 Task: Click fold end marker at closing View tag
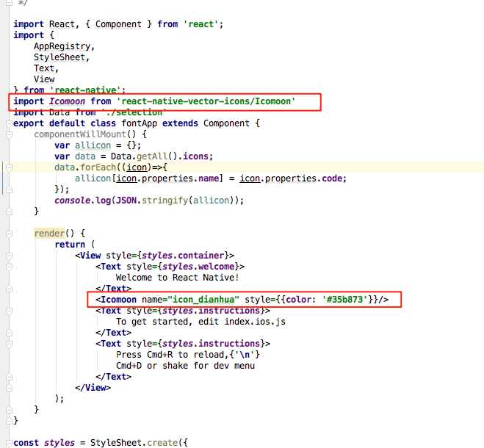coord(9,388)
